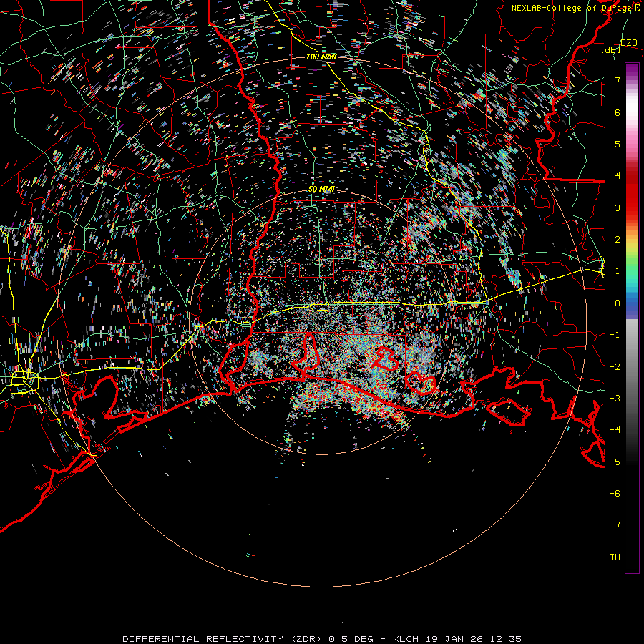Click the TH threshold label on the scale

615,557
